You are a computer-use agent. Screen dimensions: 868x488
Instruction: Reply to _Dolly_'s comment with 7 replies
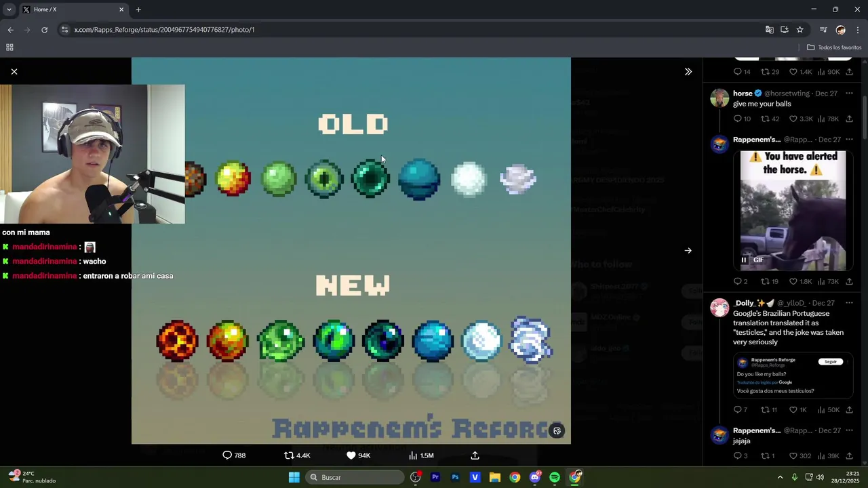(741, 409)
